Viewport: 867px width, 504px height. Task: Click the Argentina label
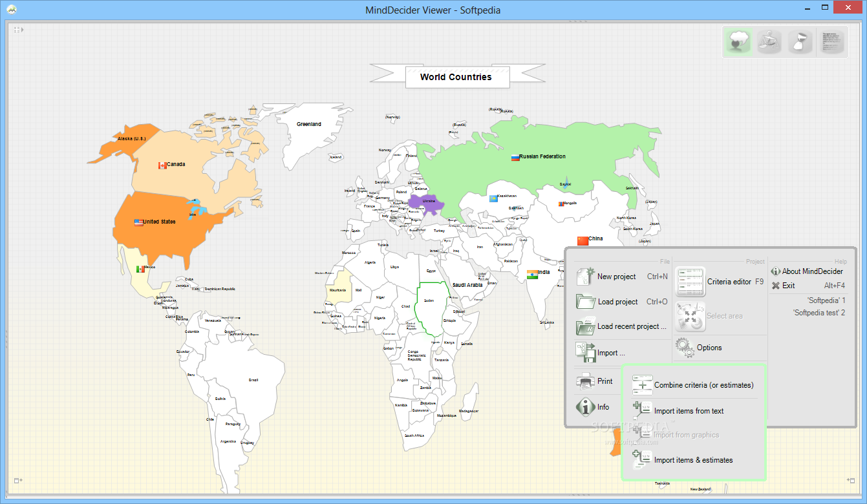228,441
